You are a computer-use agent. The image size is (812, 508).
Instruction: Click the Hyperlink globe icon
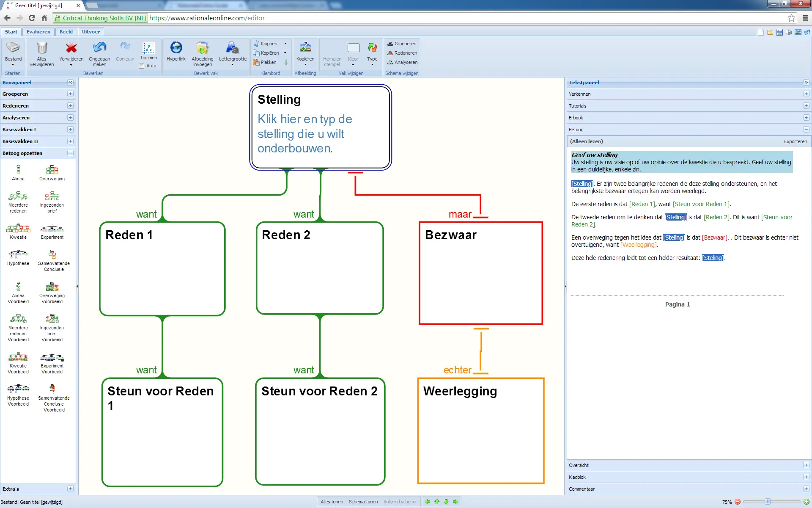[176, 48]
